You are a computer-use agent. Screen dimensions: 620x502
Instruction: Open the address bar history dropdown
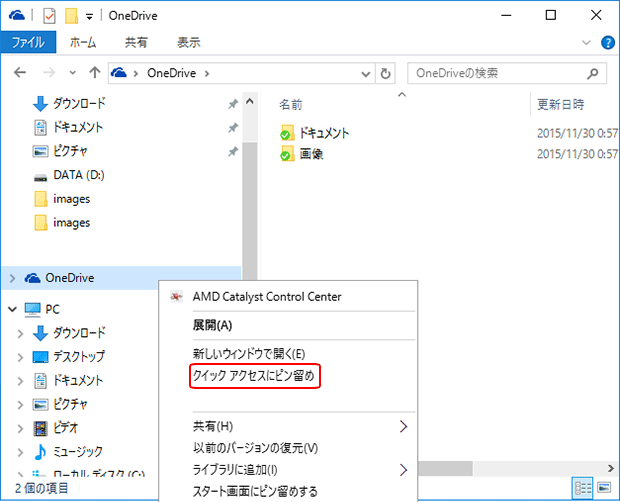[366, 74]
